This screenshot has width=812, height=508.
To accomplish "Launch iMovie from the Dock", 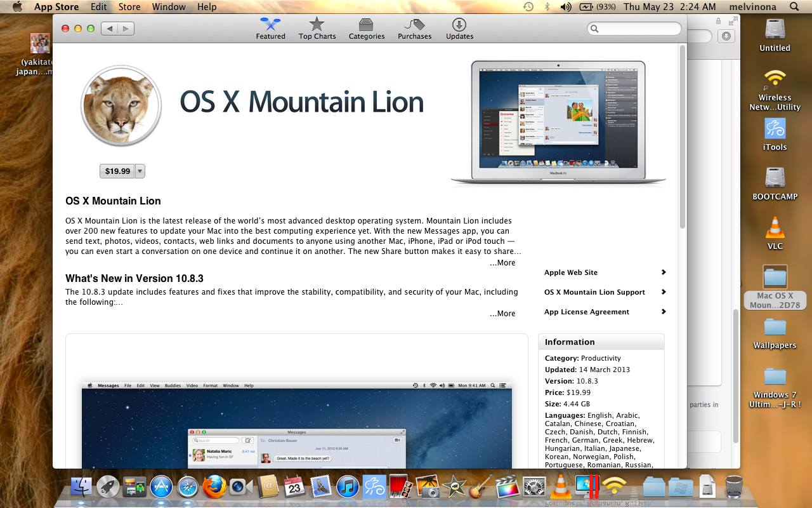I will point(454,487).
